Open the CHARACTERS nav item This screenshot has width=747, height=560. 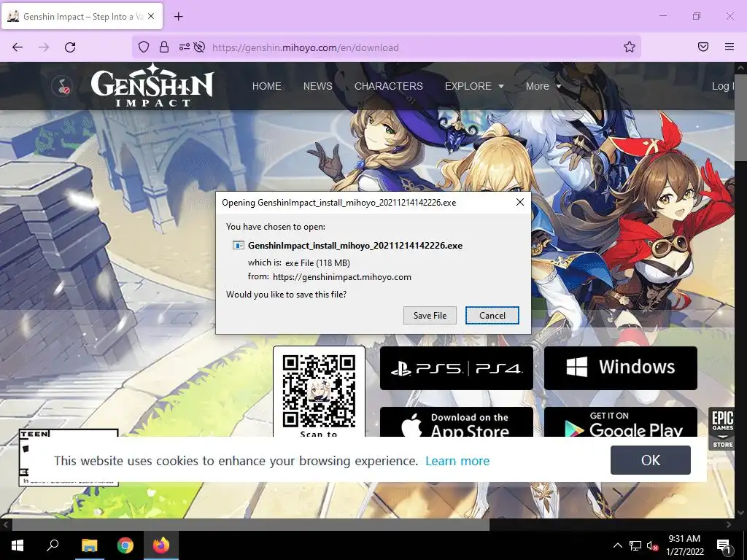point(388,86)
